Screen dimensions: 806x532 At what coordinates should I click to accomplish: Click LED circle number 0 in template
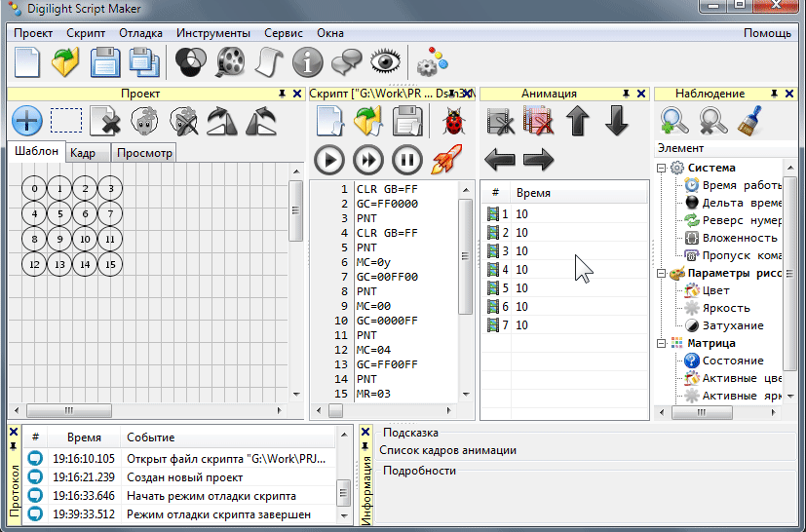point(34,189)
